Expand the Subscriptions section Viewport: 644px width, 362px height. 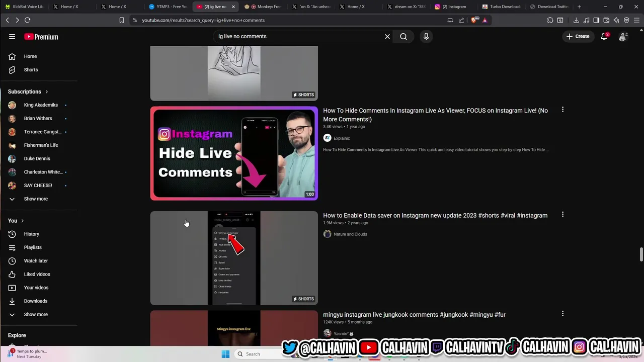pyautogui.click(x=28, y=92)
